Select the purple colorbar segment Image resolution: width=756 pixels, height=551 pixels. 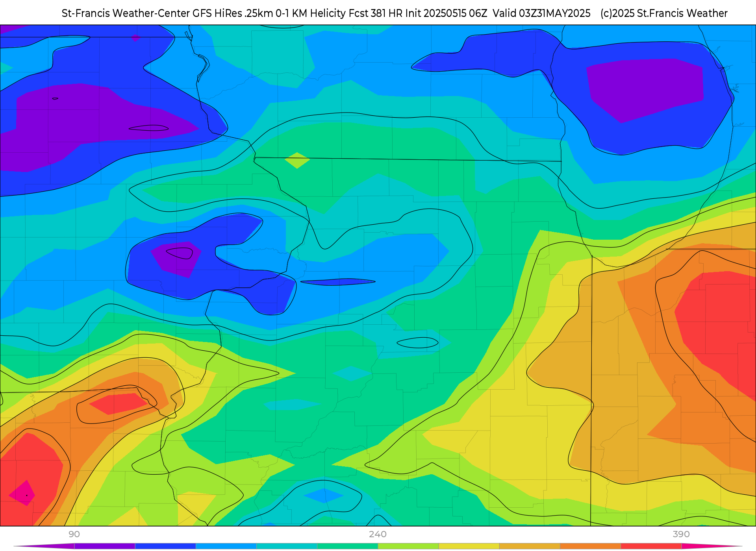(105, 546)
